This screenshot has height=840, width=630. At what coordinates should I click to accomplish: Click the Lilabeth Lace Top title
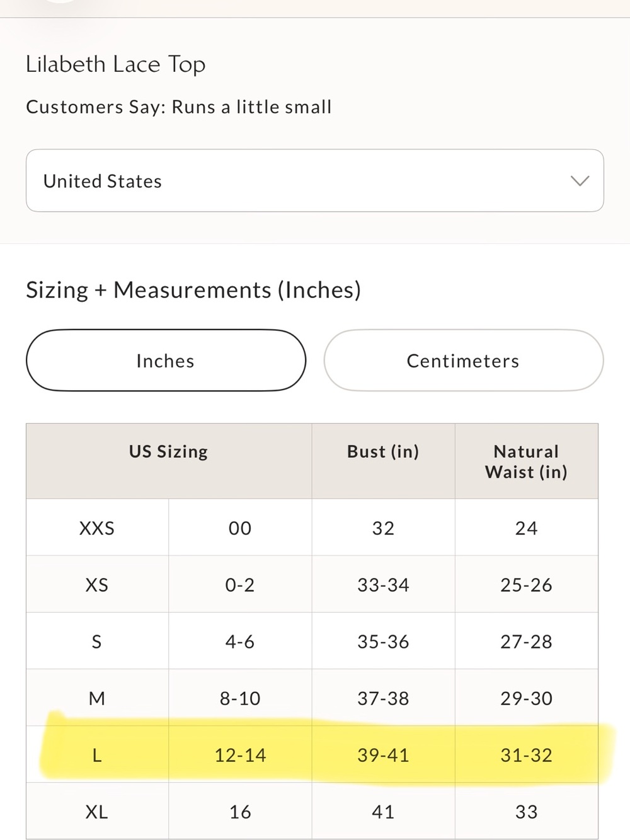[116, 64]
